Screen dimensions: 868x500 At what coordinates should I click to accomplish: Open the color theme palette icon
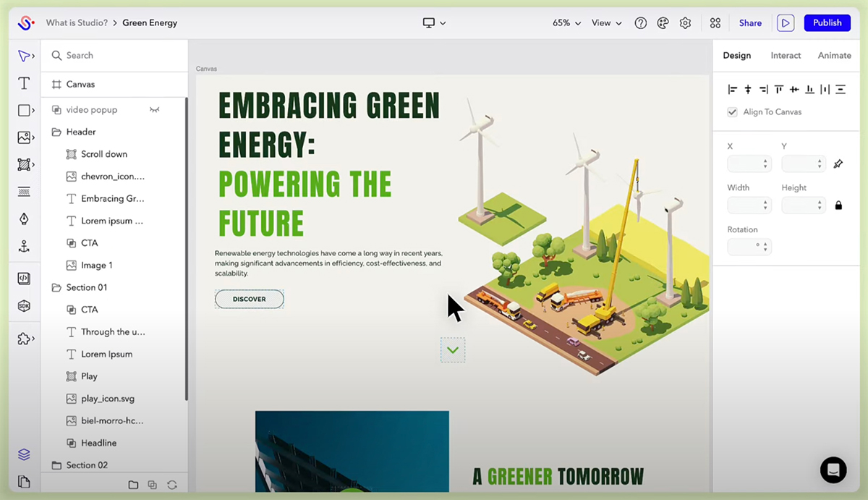663,23
